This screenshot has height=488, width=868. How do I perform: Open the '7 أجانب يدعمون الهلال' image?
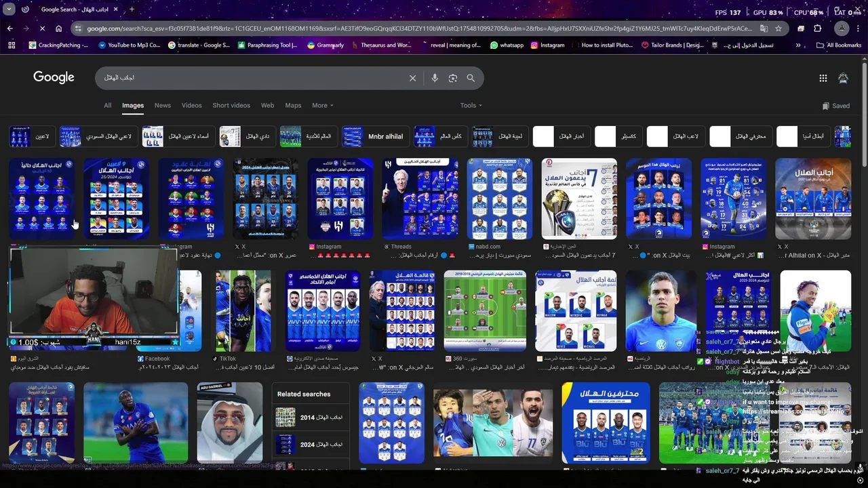[x=579, y=199]
